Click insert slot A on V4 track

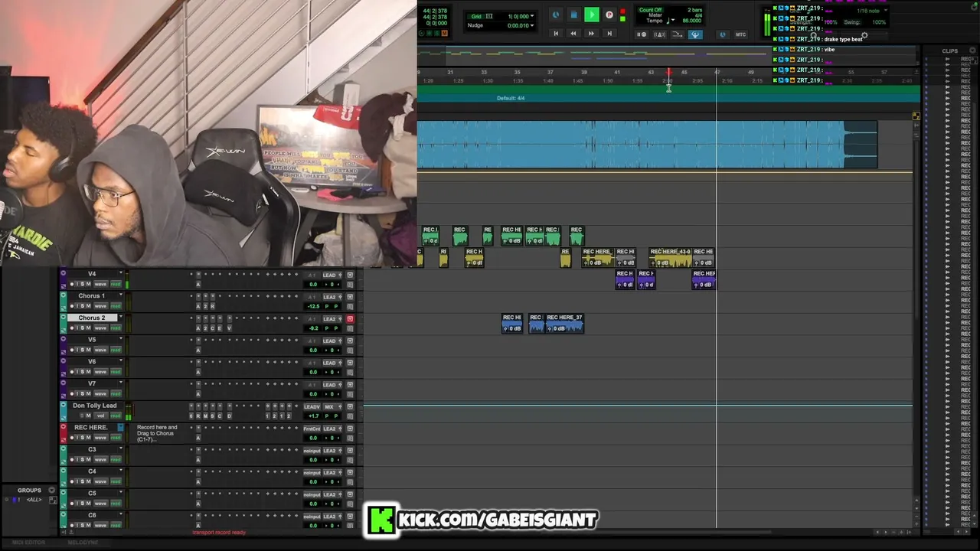[198, 285]
